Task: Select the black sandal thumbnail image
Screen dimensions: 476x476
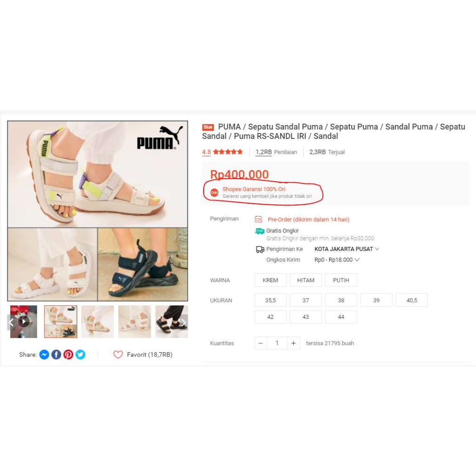Action: pyautogui.click(x=172, y=322)
